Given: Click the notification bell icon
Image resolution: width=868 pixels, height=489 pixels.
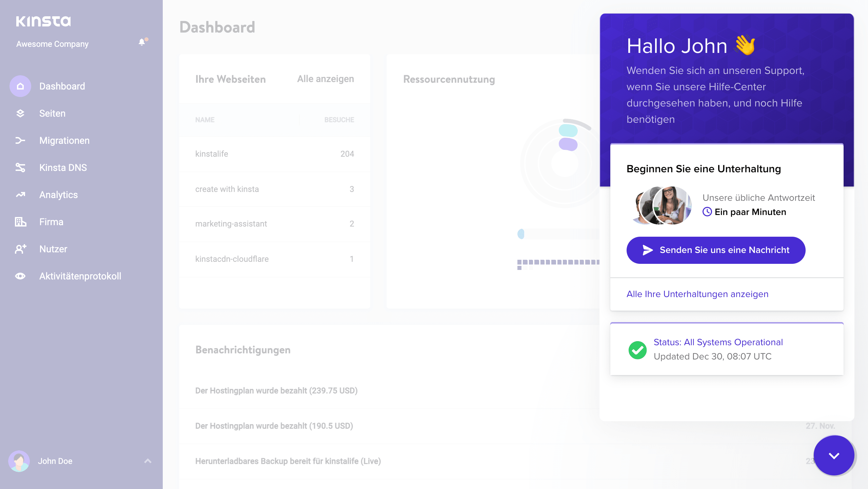Looking at the screenshot, I should [x=141, y=42].
